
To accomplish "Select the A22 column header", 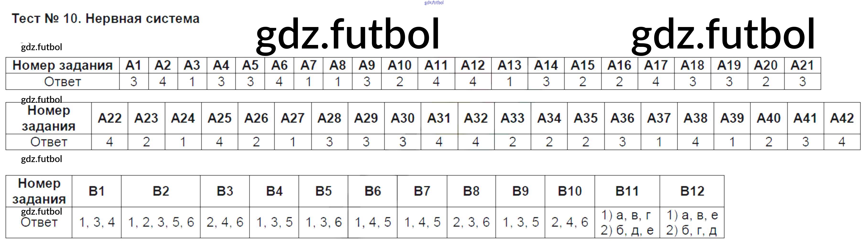I will point(109,118).
